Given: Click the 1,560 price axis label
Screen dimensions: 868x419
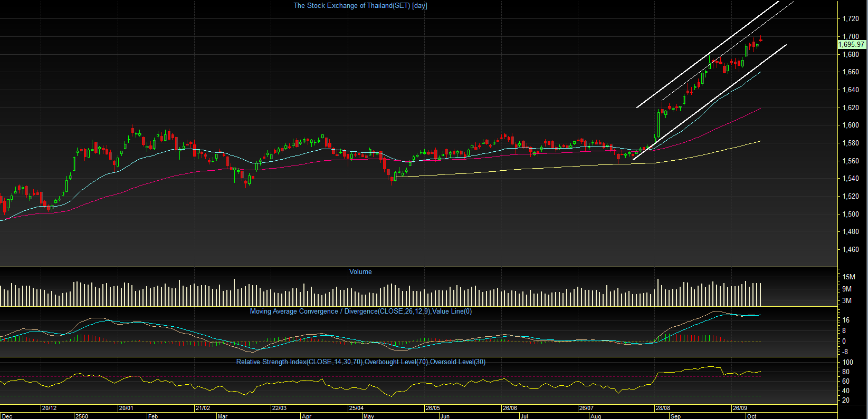Looking at the screenshot, I should (x=851, y=161).
